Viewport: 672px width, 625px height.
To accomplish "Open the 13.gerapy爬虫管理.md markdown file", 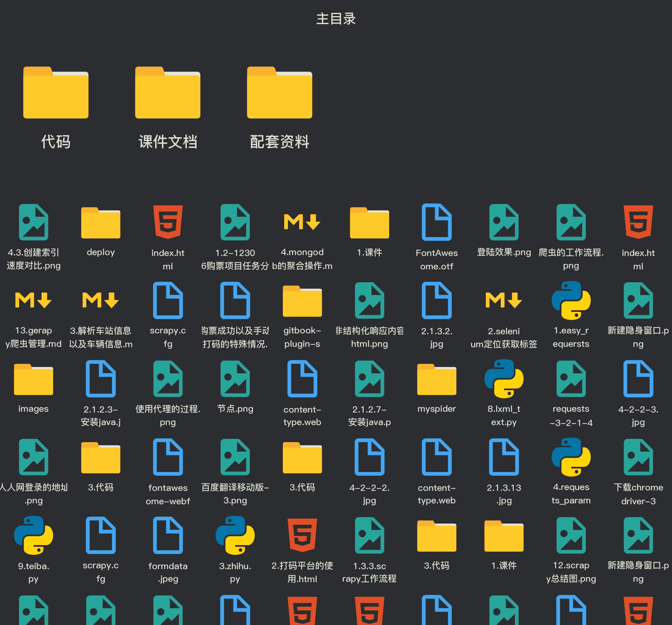I will click(x=34, y=301).
